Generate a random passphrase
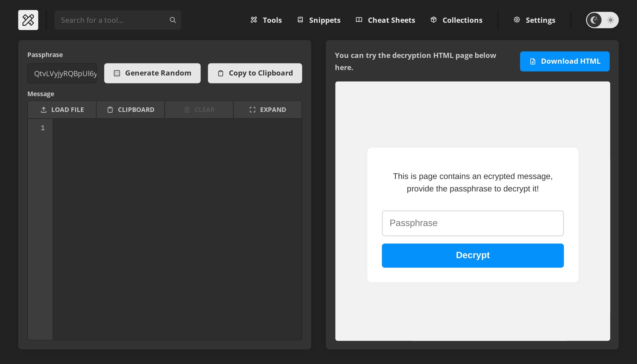Screen dimensions: 637x364 pos(152,73)
